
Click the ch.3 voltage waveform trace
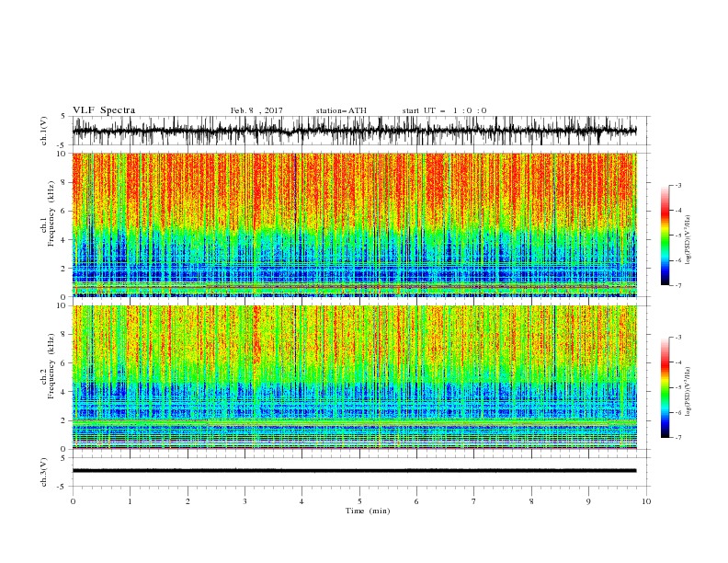(354, 471)
